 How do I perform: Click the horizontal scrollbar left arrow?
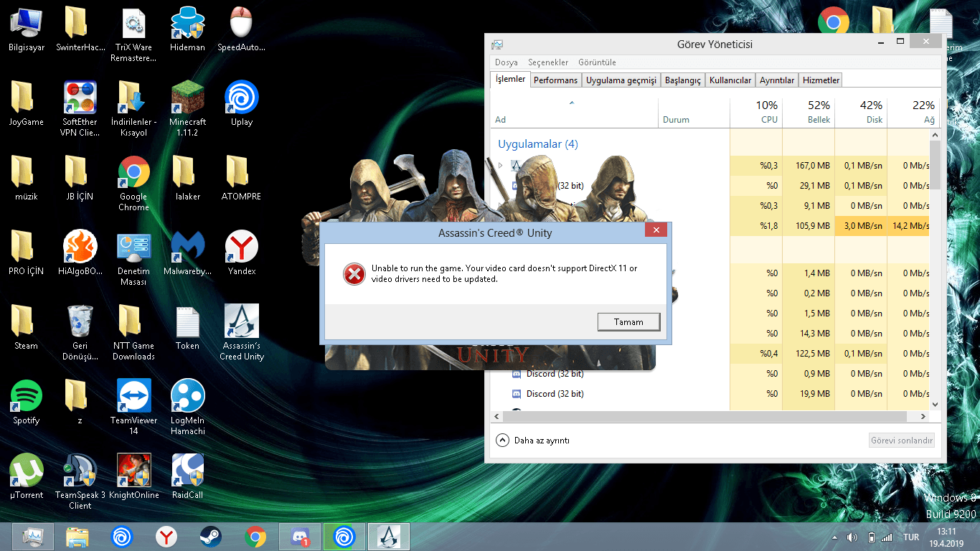tap(496, 416)
